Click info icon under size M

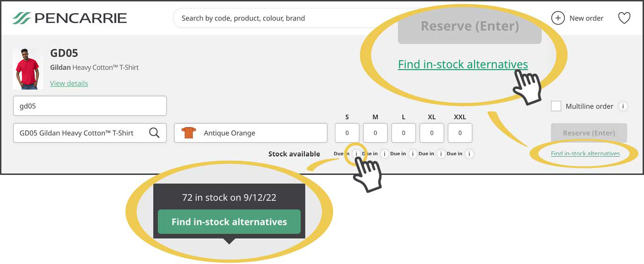pyautogui.click(x=385, y=154)
